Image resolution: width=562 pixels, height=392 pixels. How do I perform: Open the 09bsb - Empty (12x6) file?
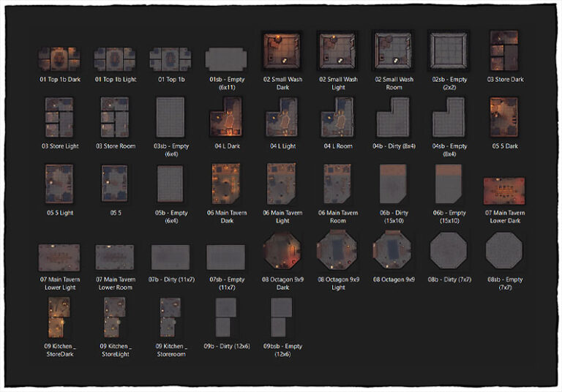282,317
